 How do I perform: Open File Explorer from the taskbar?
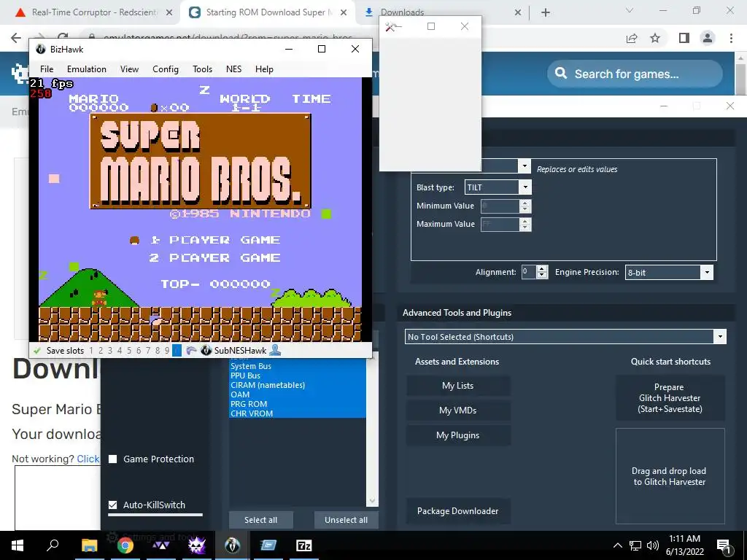point(89,545)
